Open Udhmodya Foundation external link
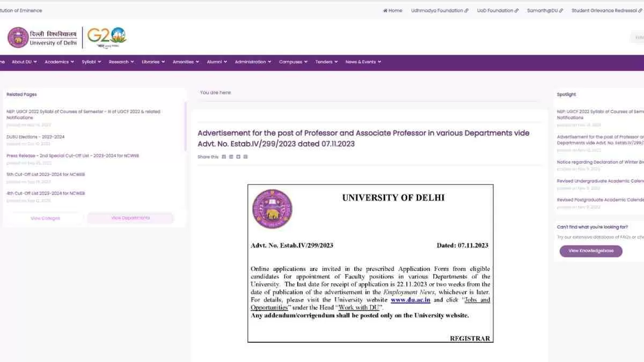 tap(440, 11)
